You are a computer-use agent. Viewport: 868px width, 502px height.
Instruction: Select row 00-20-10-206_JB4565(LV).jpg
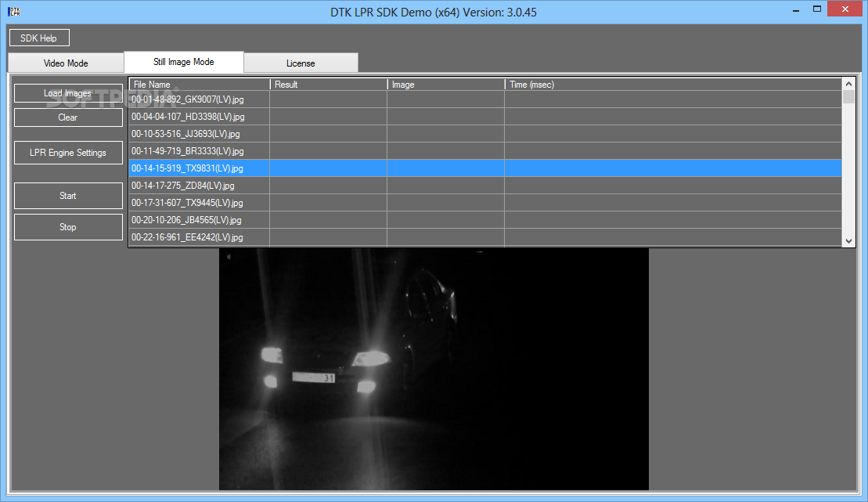485,219
